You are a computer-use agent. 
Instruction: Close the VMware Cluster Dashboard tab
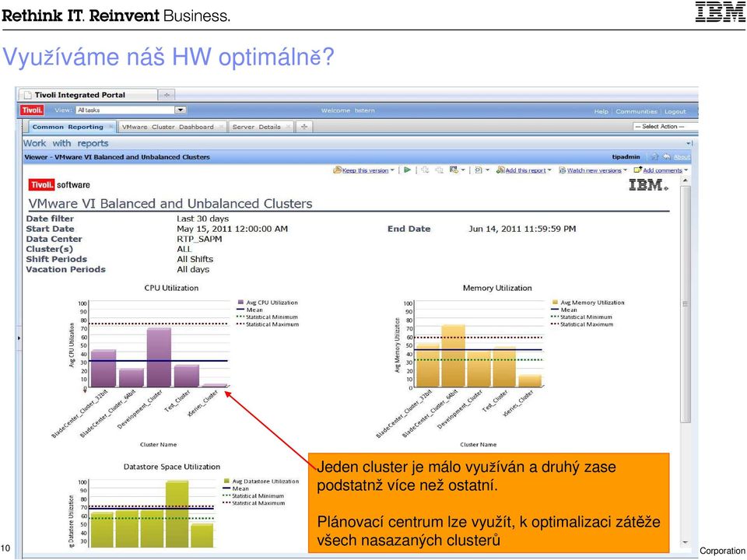point(221,127)
